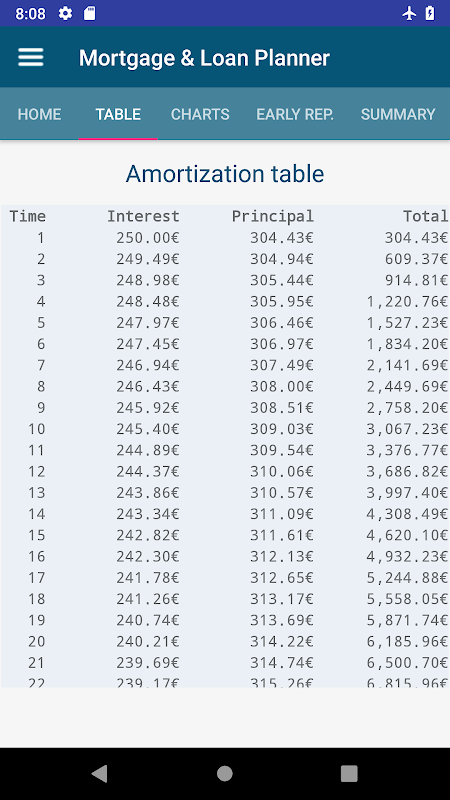The height and width of the screenshot is (800, 450).
Task: Go to the EARLY REP. tab
Action: click(x=295, y=114)
